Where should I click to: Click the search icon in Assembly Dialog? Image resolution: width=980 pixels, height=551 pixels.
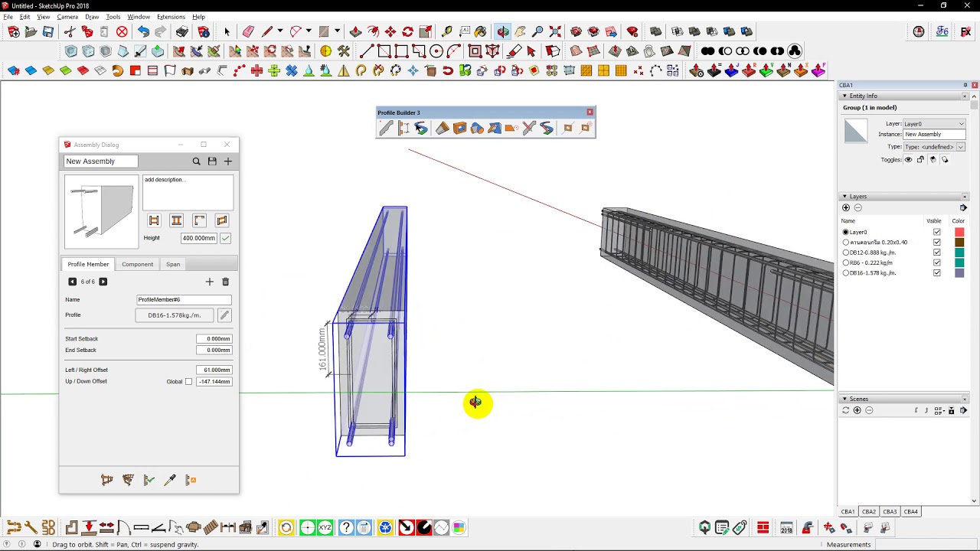197,161
